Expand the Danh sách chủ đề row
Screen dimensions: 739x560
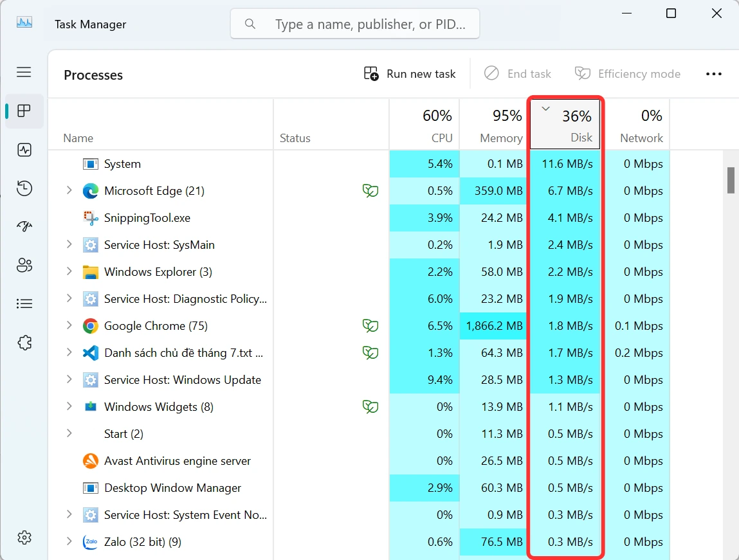tap(69, 352)
